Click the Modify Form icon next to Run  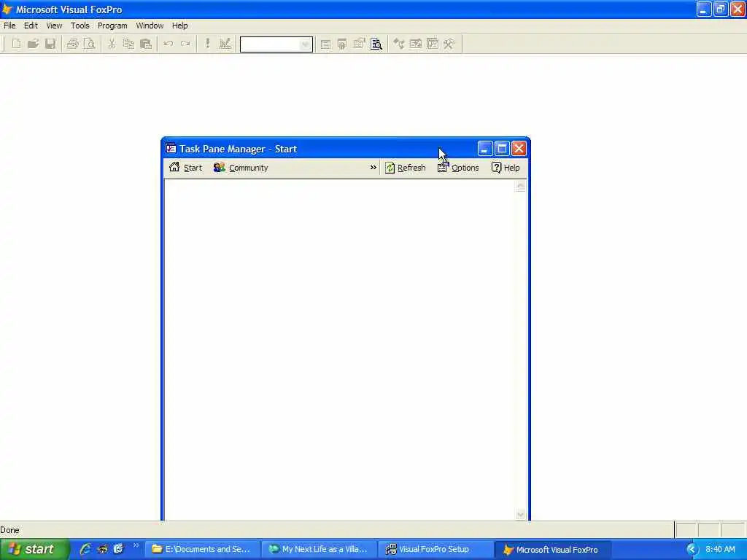pyautogui.click(x=225, y=44)
